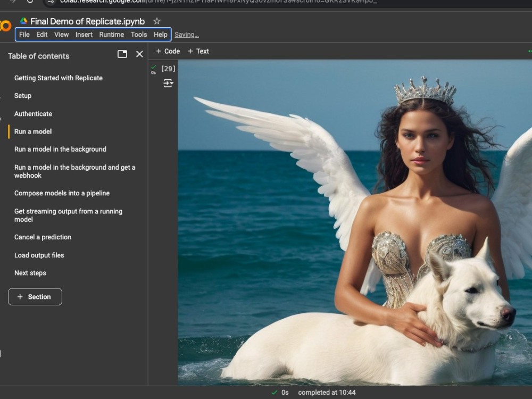Viewport: 532px width, 399px height.
Task: Open the Tools menu
Action: (x=139, y=34)
